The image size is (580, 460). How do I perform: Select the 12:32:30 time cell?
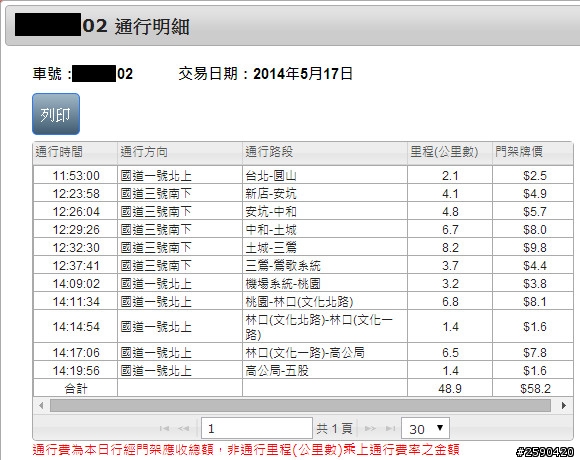tap(75, 247)
